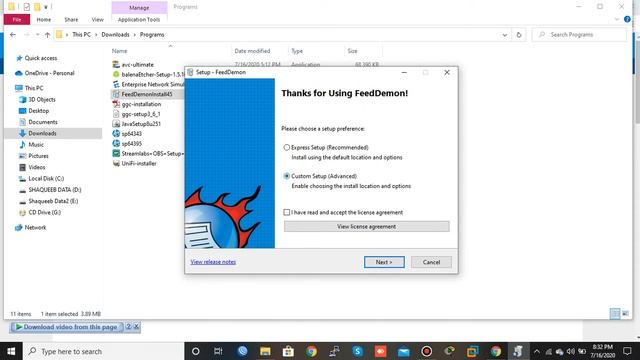Open Videos folder in sidebar

click(x=37, y=167)
